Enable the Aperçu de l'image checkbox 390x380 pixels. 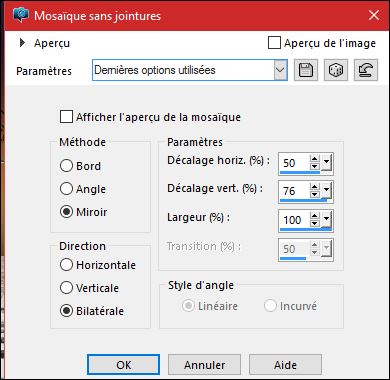coord(274,43)
